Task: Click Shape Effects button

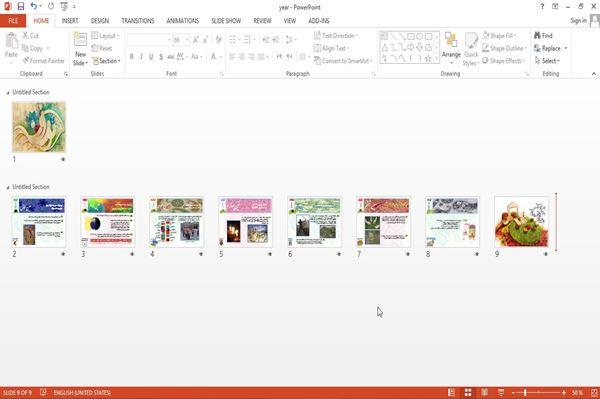Action: [504, 61]
